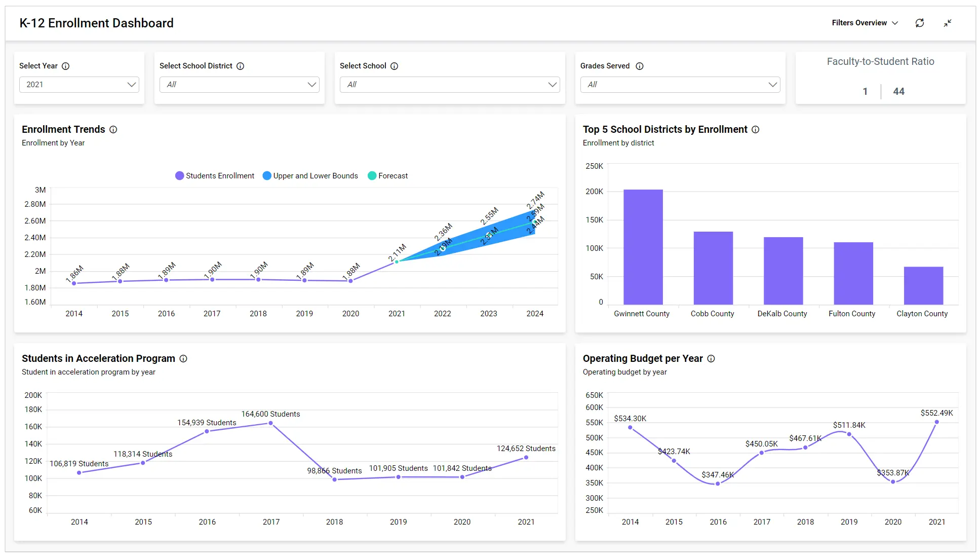The image size is (980, 556).
Task: Open the Select School District dropdown
Action: tap(239, 85)
